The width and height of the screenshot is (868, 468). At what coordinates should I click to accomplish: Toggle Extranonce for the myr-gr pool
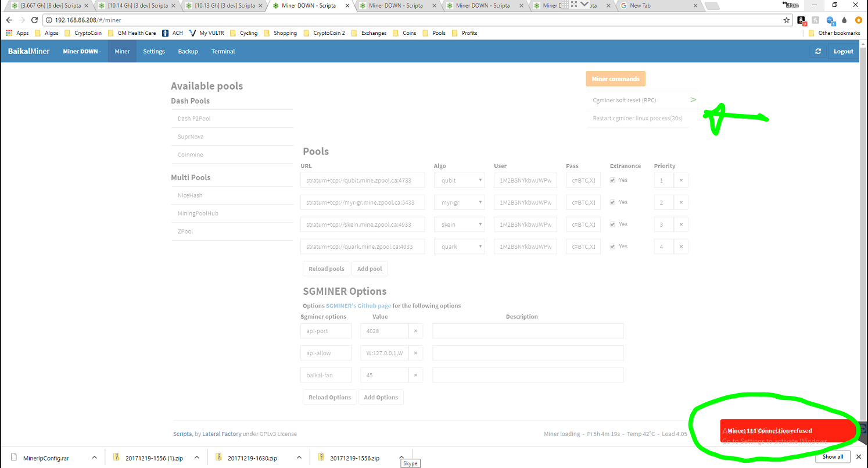[x=613, y=202]
